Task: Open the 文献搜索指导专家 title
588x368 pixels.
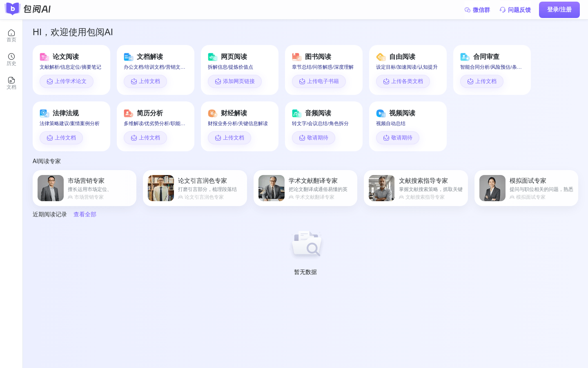Action: [423, 181]
